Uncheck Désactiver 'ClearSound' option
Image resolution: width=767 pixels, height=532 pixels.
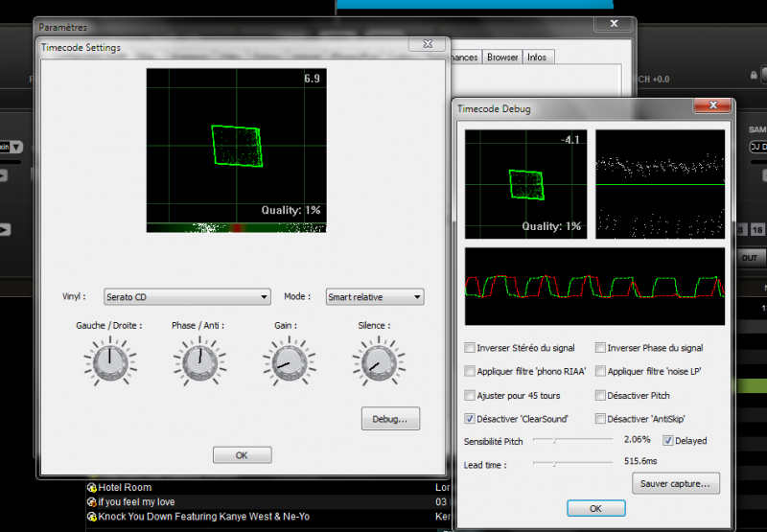click(470, 419)
